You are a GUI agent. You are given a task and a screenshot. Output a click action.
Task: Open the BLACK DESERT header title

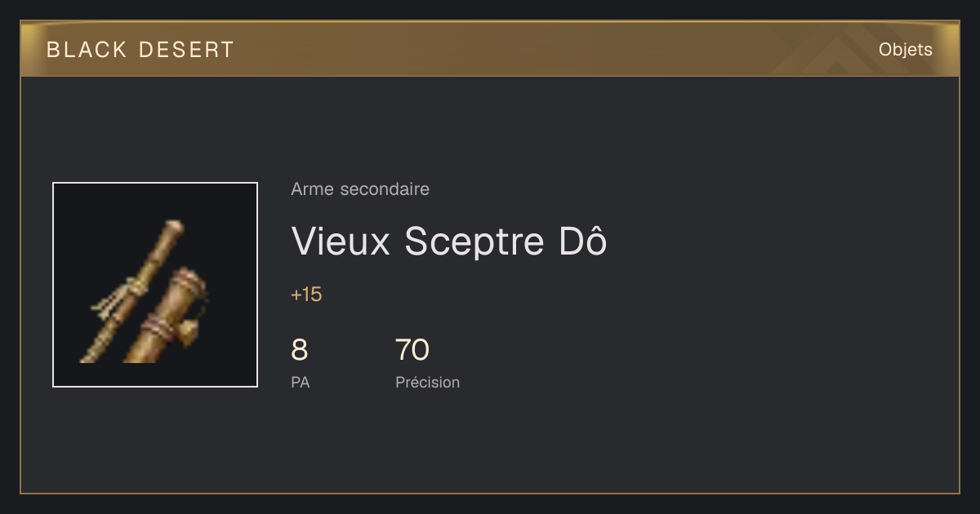pyautogui.click(x=140, y=50)
